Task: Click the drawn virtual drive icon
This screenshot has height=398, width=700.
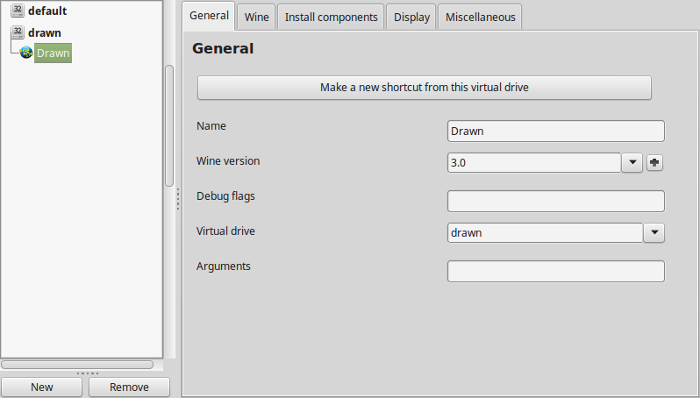Action: tap(17, 32)
